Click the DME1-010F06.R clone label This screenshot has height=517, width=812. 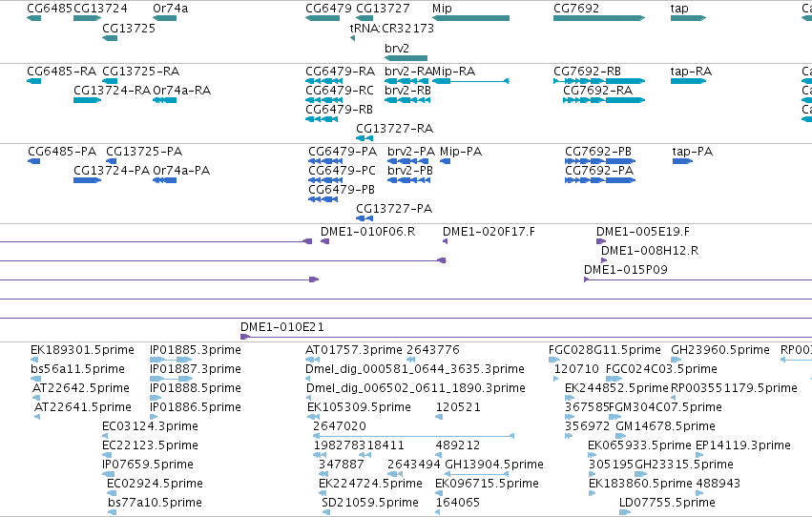click(x=367, y=232)
